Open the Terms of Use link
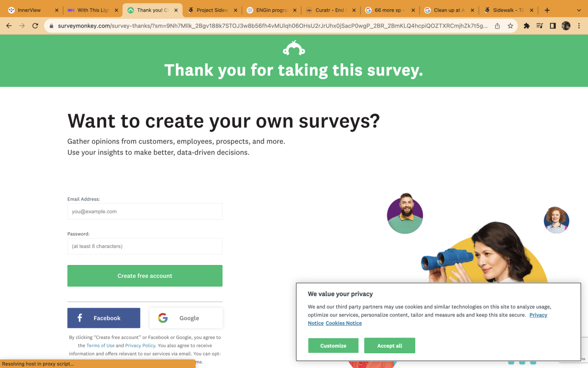This screenshot has width=588, height=368. coord(100,345)
